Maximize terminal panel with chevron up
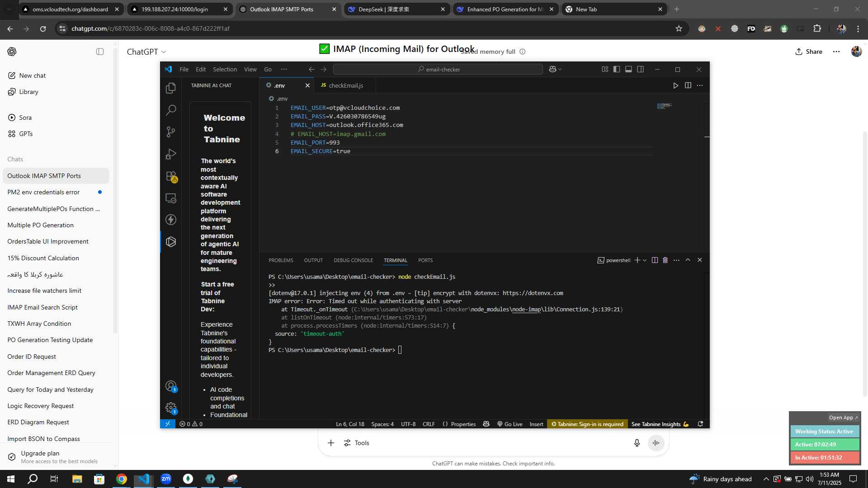The height and width of the screenshot is (488, 868). click(x=688, y=260)
